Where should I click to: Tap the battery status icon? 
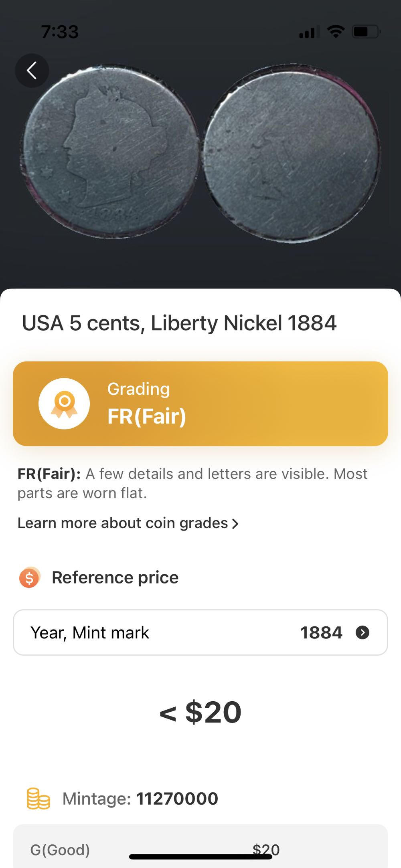pyautogui.click(x=366, y=31)
